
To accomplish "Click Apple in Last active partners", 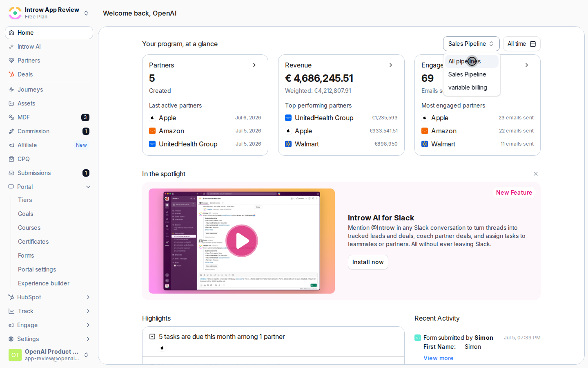I will [167, 118].
